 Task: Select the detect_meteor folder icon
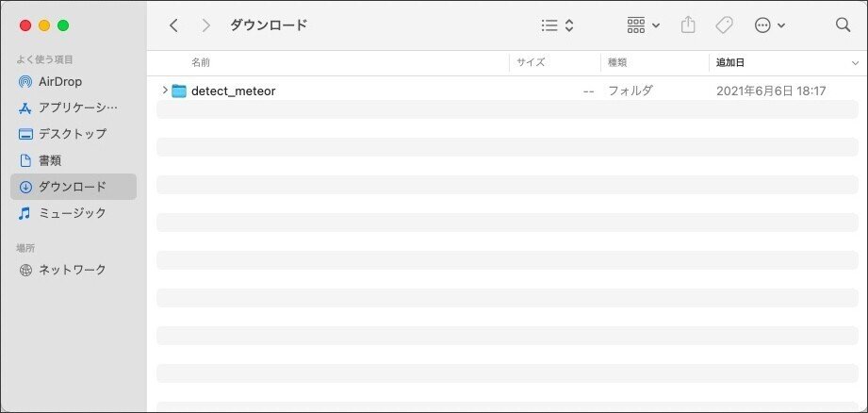179,91
